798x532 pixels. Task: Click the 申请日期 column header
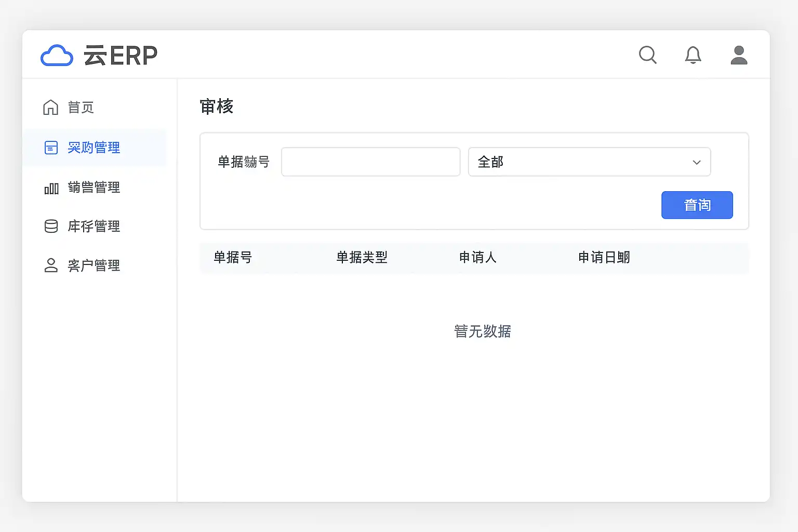[x=604, y=257]
